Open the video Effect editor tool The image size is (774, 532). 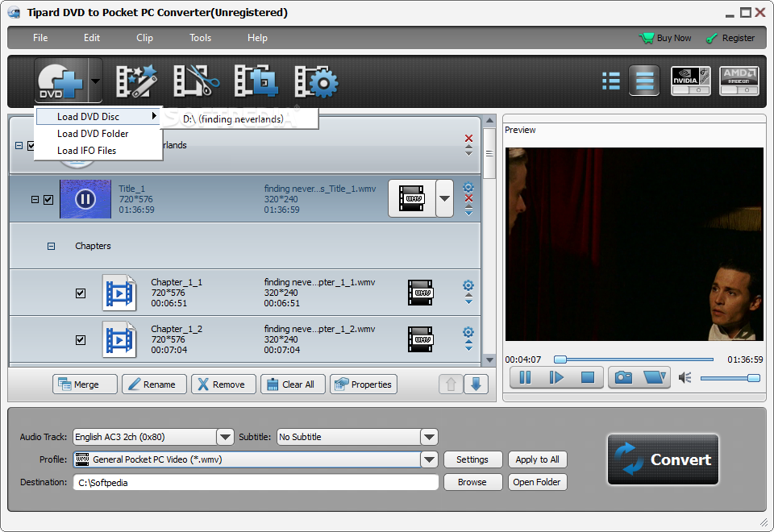tap(136, 81)
